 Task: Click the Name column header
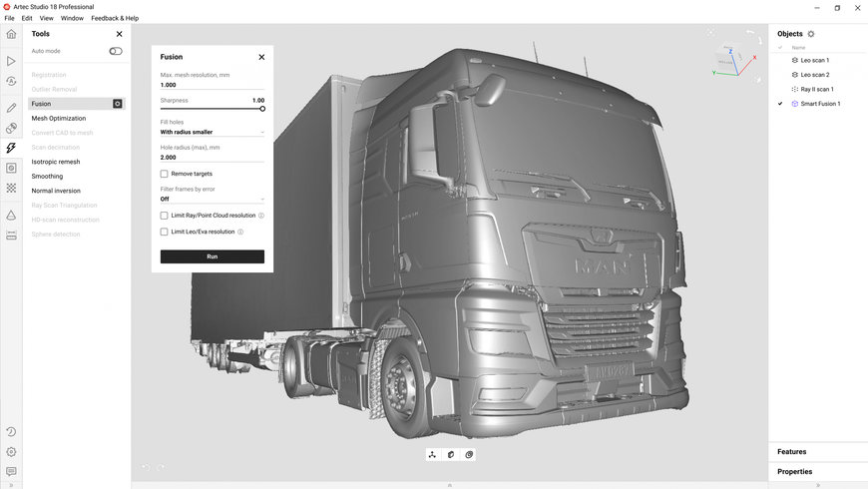[x=798, y=48]
